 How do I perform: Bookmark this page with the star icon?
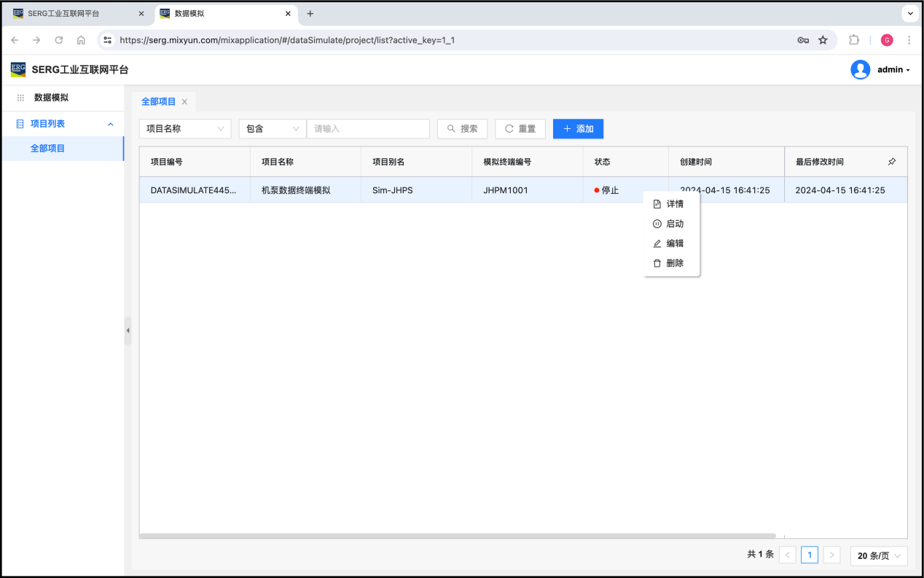(823, 40)
